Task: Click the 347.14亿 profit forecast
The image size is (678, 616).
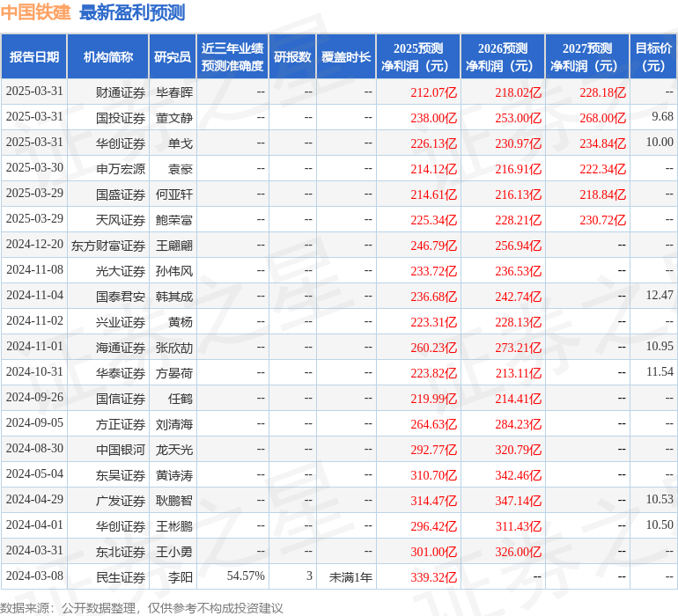Action: (518, 500)
